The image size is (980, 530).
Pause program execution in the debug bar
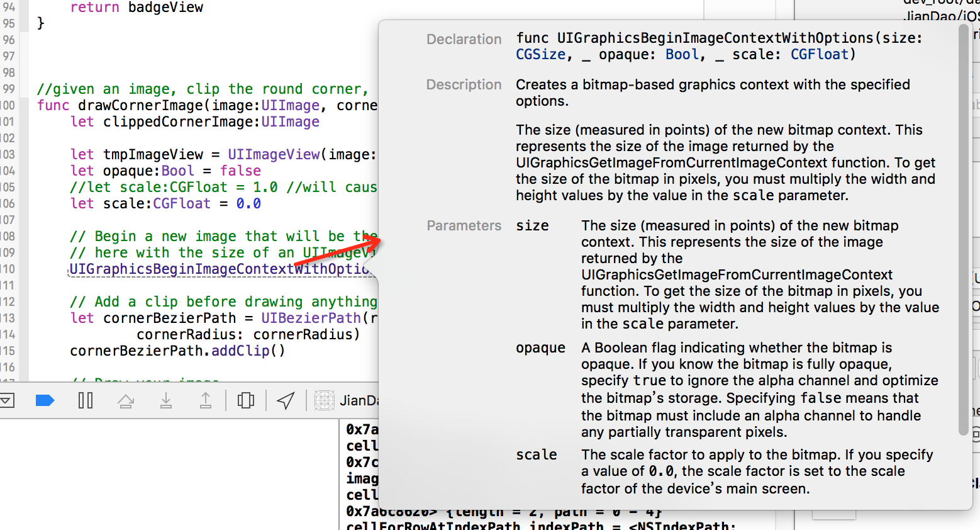pyautogui.click(x=86, y=400)
